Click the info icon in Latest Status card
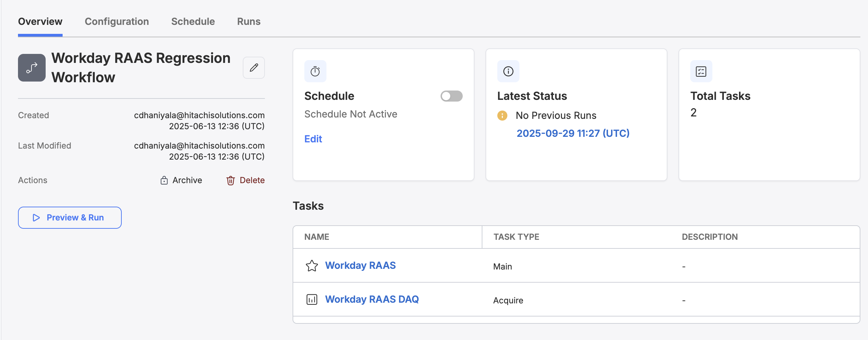 508,71
